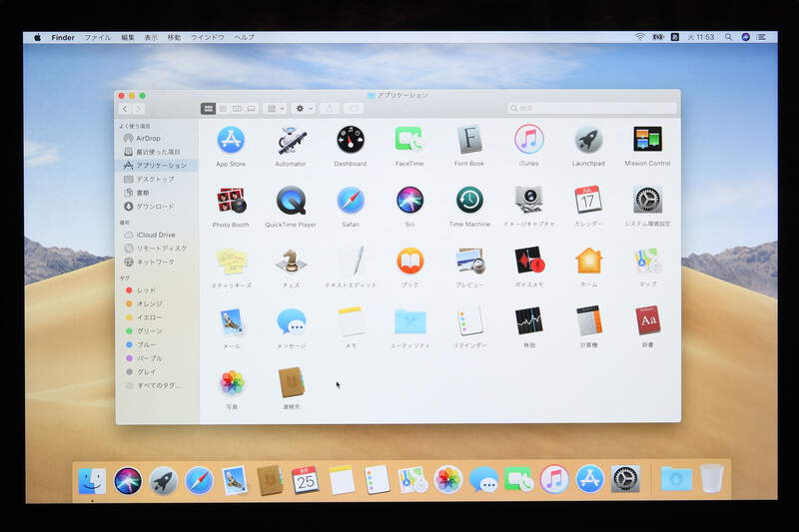Click the Finder search field
This screenshot has width=799, height=532.
click(592, 108)
